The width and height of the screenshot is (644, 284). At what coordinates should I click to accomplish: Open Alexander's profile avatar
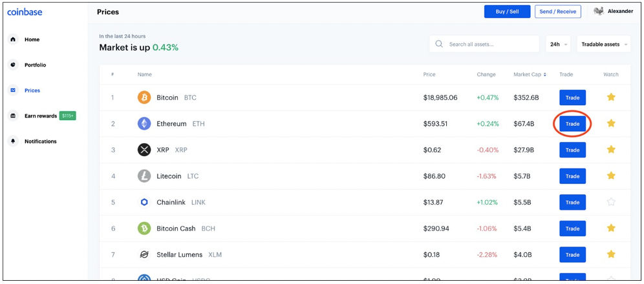[598, 11]
